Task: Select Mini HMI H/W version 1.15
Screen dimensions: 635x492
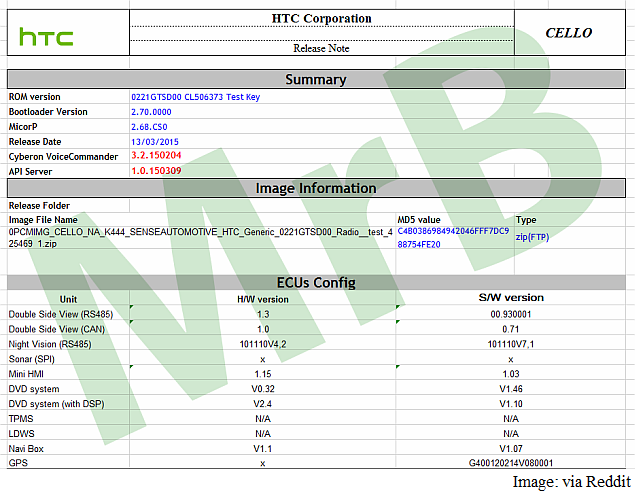Action: pyautogui.click(x=263, y=374)
